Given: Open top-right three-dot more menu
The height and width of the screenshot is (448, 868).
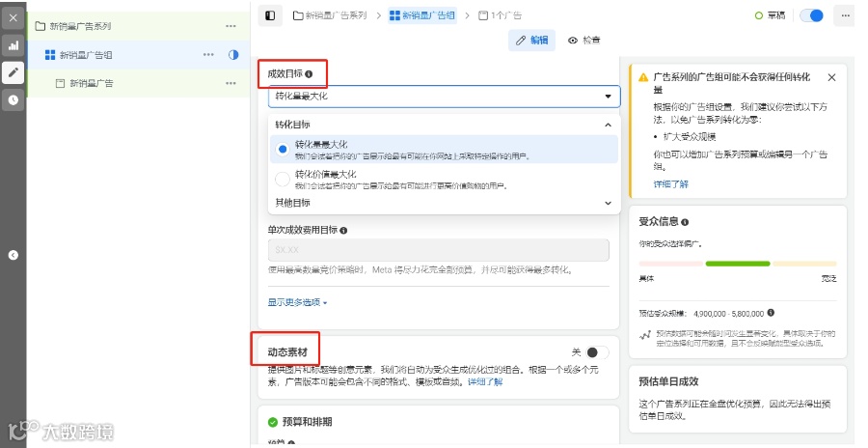Looking at the screenshot, I should coord(845,15).
